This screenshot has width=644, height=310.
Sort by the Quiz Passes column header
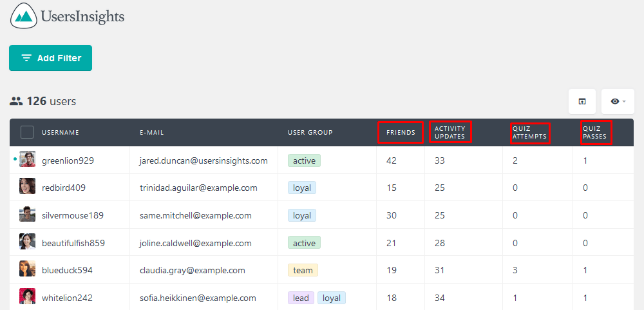594,132
